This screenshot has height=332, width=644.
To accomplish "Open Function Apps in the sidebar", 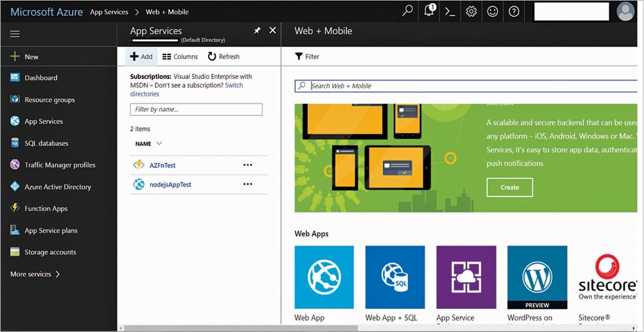I will pyautogui.click(x=46, y=208).
